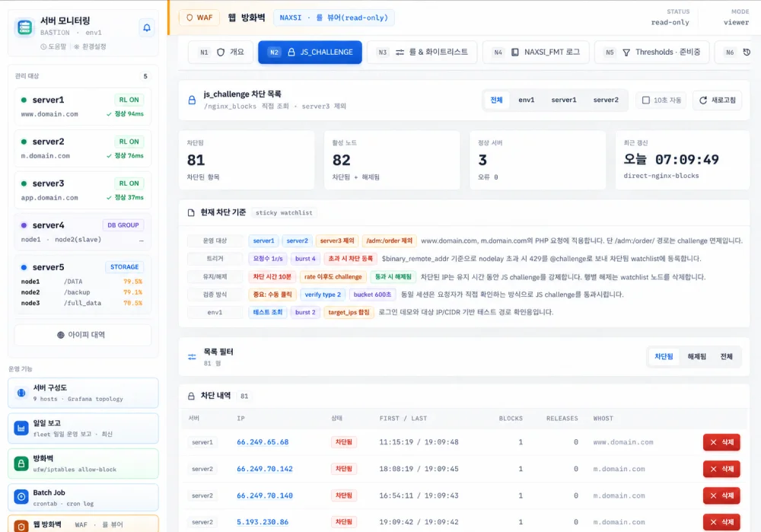
Task: Open N4 NAXSI_FMT 로그 tab
Action: (537, 52)
